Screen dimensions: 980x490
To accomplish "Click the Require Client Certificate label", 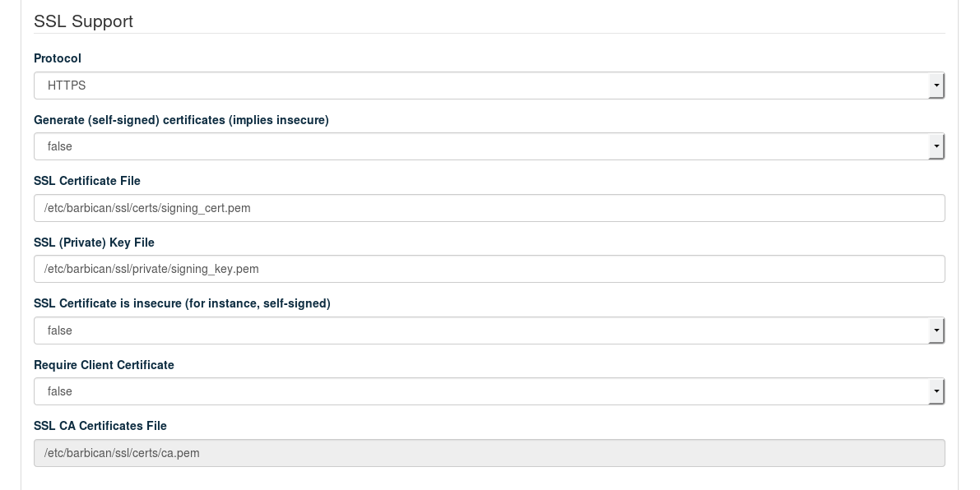I will click(104, 365).
